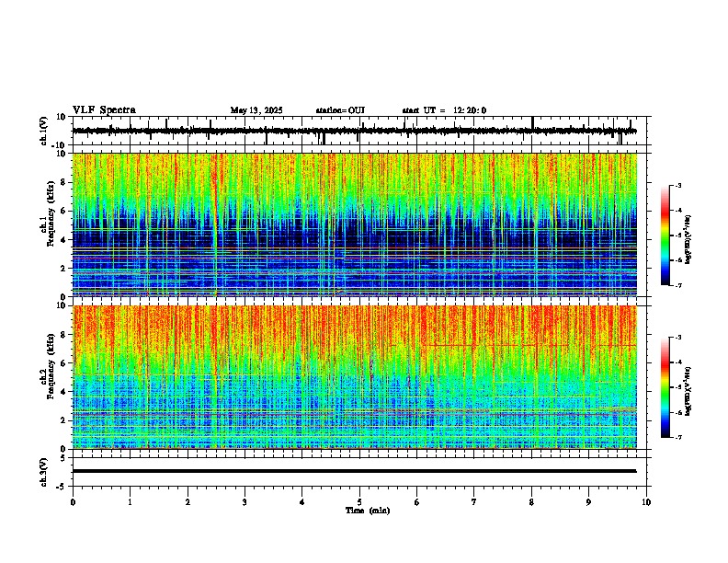Click the "9" tick on the time axis
This screenshot has width=728, height=563.
(588, 502)
